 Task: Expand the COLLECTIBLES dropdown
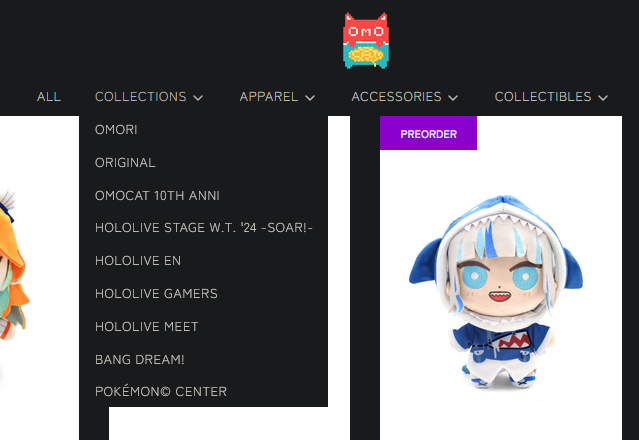pyautogui.click(x=551, y=97)
